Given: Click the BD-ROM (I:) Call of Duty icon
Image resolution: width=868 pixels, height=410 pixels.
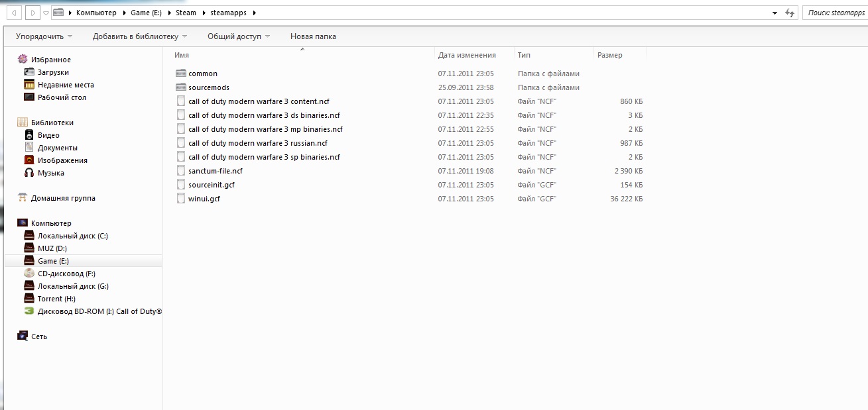Looking at the screenshot, I should pyautogui.click(x=29, y=311).
